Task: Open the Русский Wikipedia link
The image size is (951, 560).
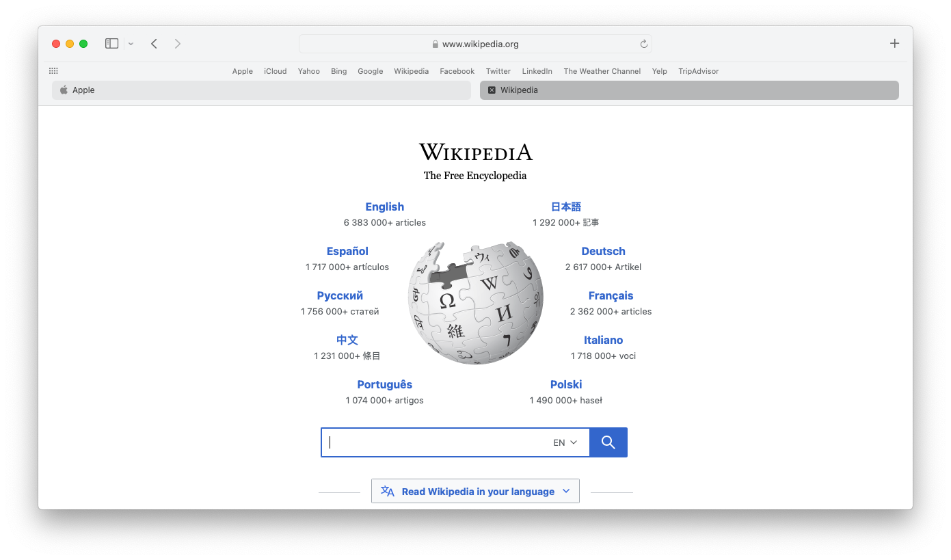Action: [x=340, y=295]
